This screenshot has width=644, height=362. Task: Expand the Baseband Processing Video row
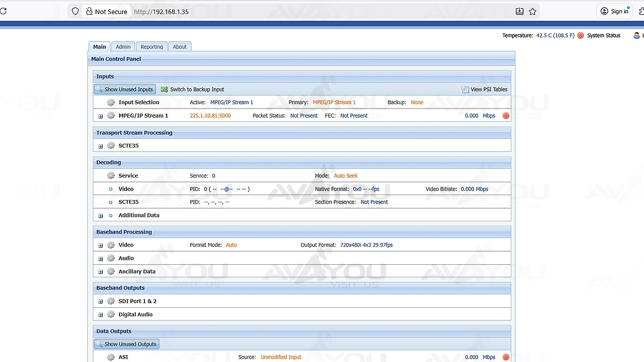click(101, 245)
